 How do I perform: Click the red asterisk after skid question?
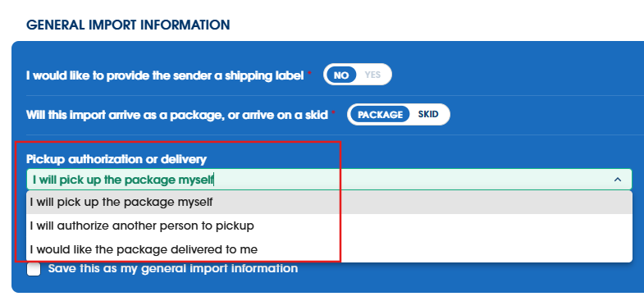(334, 112)
